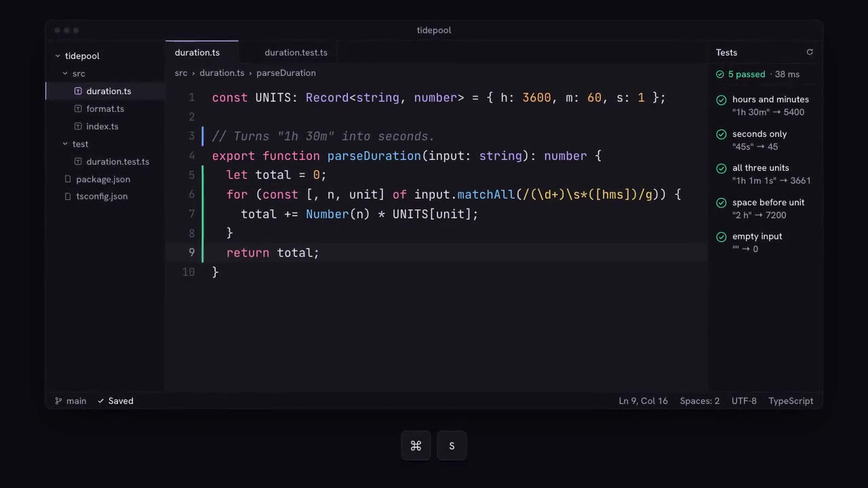The height and width of the screenshot is (488, 868).
Task: Click the file icon next to format.ts
Action: point(78,108)
